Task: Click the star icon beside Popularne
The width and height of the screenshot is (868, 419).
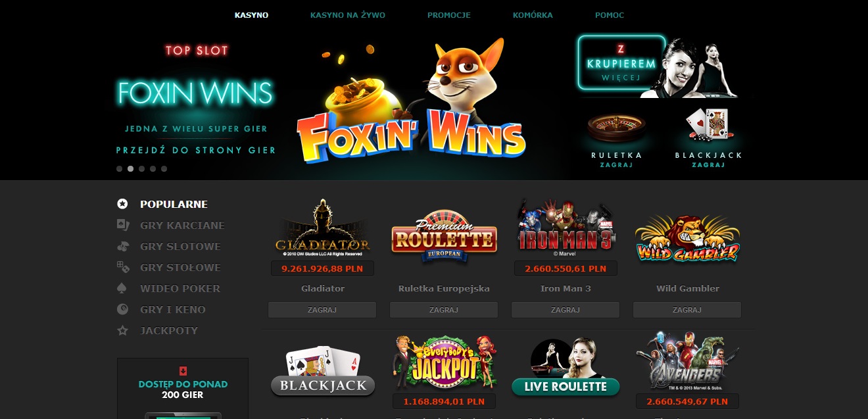Action: pyautogui.click(x=122, y=204)
